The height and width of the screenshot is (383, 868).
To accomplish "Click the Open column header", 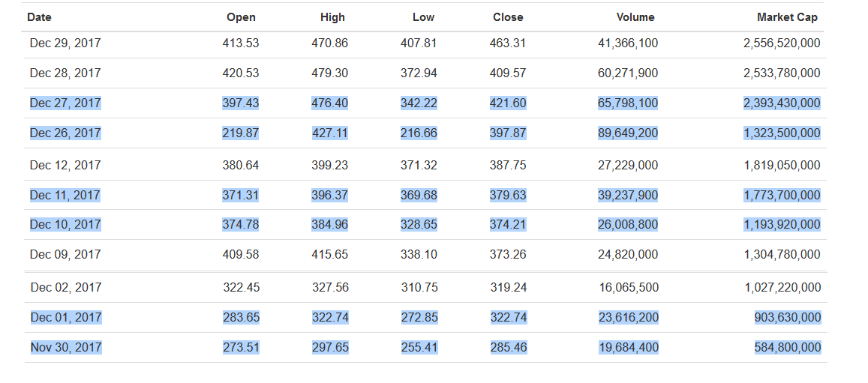I will coord(241,17).
